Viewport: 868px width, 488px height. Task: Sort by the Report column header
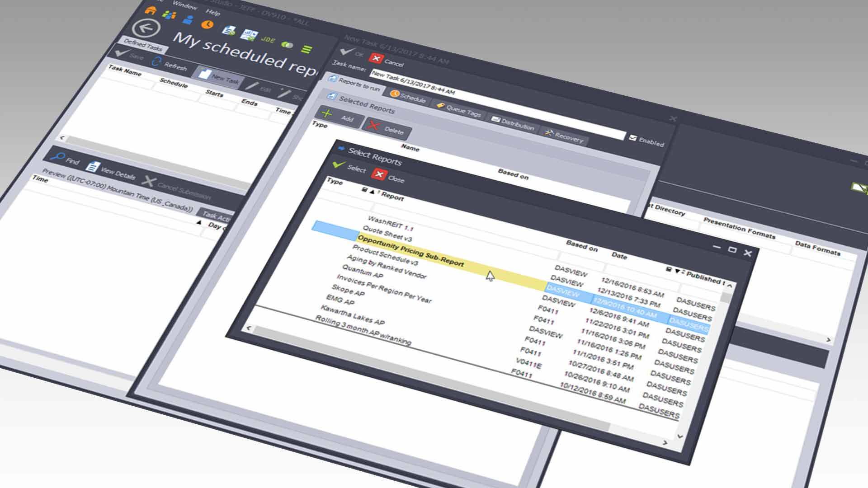pos(392,197)
